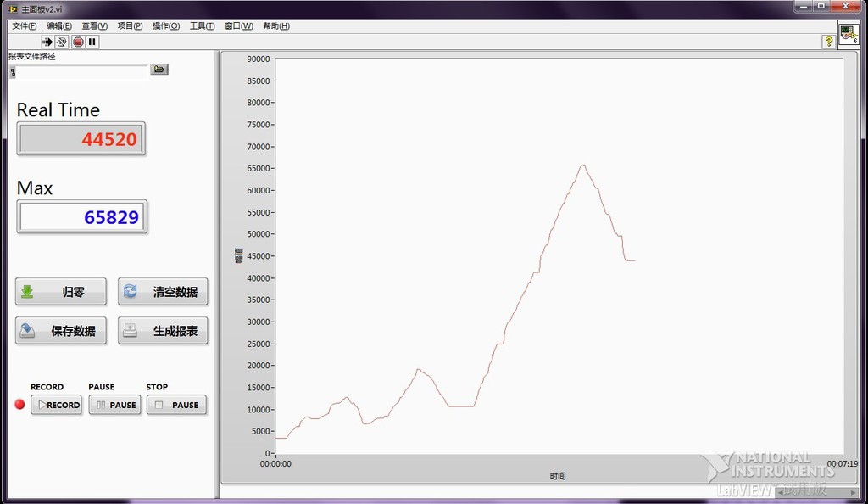The width and height of the screenshot is (868, 504).
Task: Open the 帮助(H) menu
Action: (276, 25)
